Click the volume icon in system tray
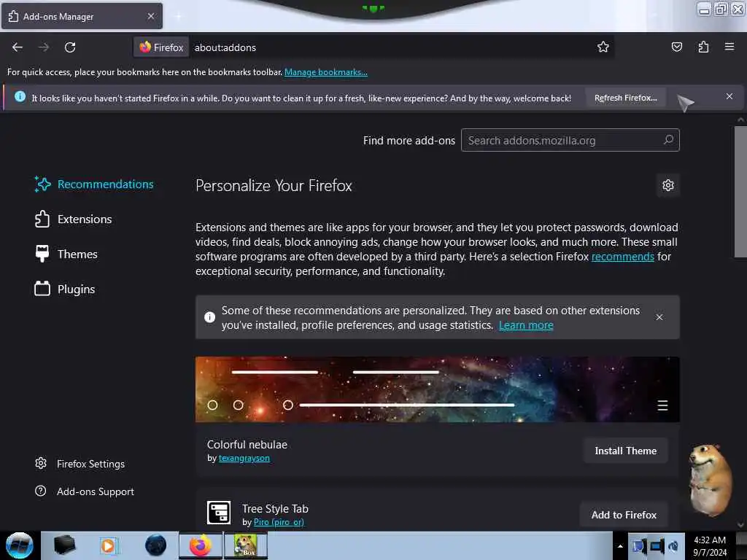This screenshot has height=560, width=747. click(x=673, y=546)
